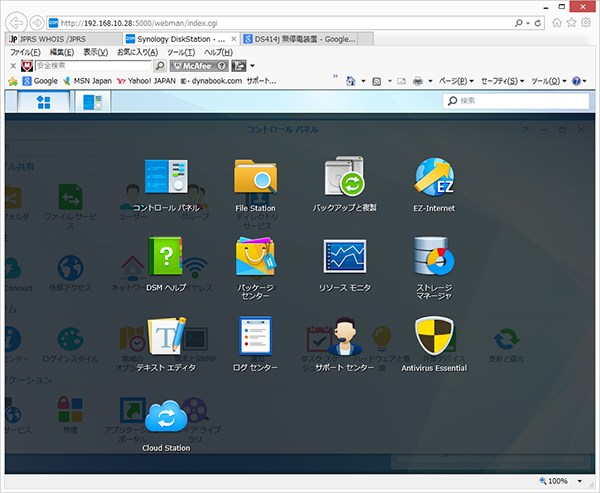Open dynabook.com favorite

212,81
